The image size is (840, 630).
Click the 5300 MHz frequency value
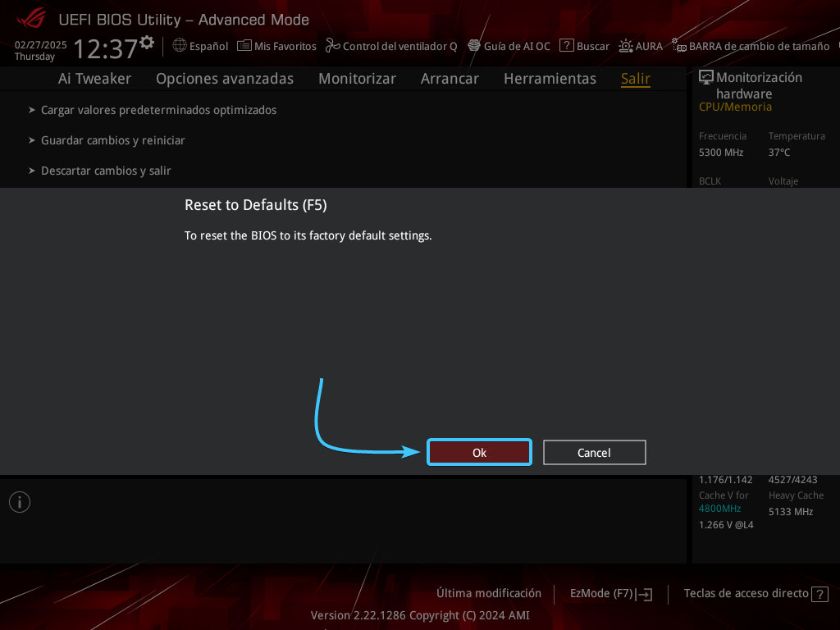click(x=720, y=152)
